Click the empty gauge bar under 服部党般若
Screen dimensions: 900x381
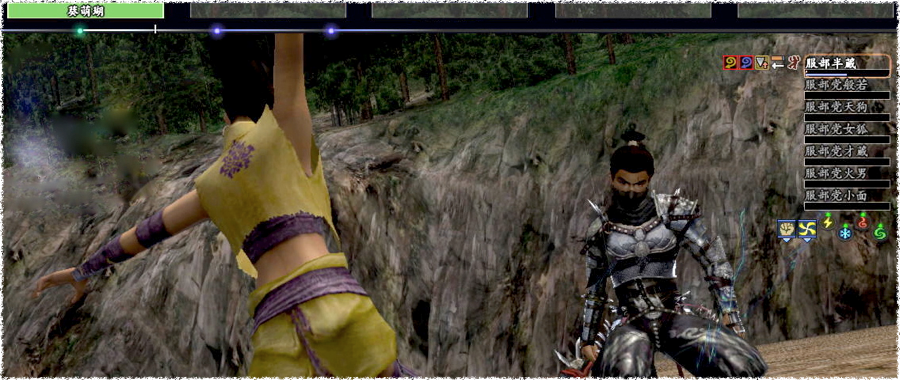coord(847,95)
